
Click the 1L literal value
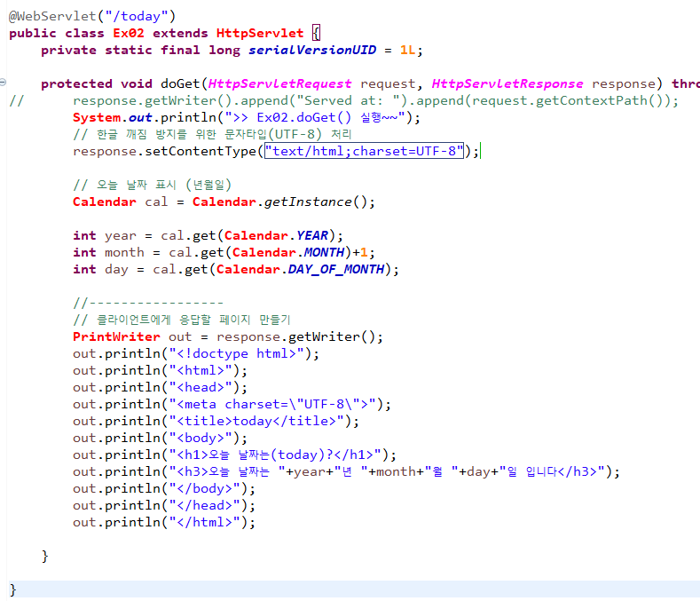[407, 50]
